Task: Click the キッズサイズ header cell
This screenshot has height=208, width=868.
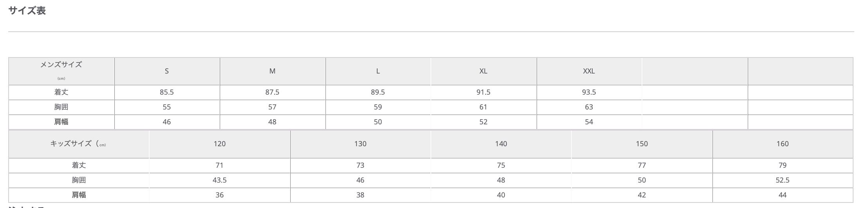Action: click(x=78, y=144)
